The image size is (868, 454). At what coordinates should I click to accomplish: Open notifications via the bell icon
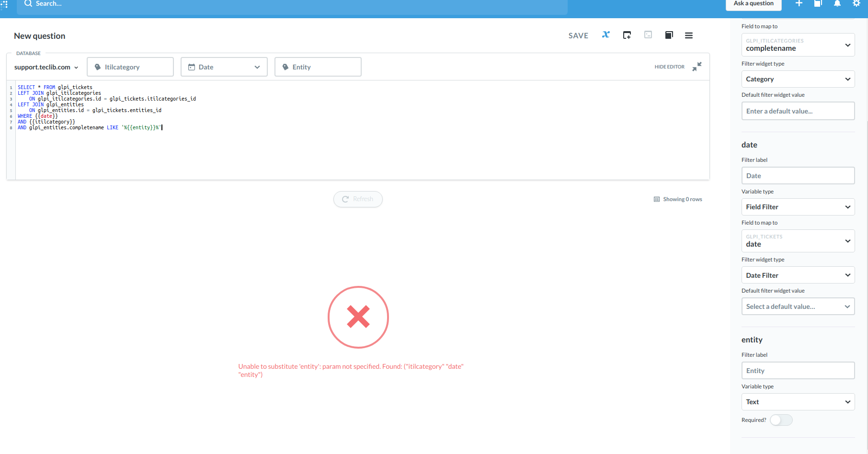(837, 3)
